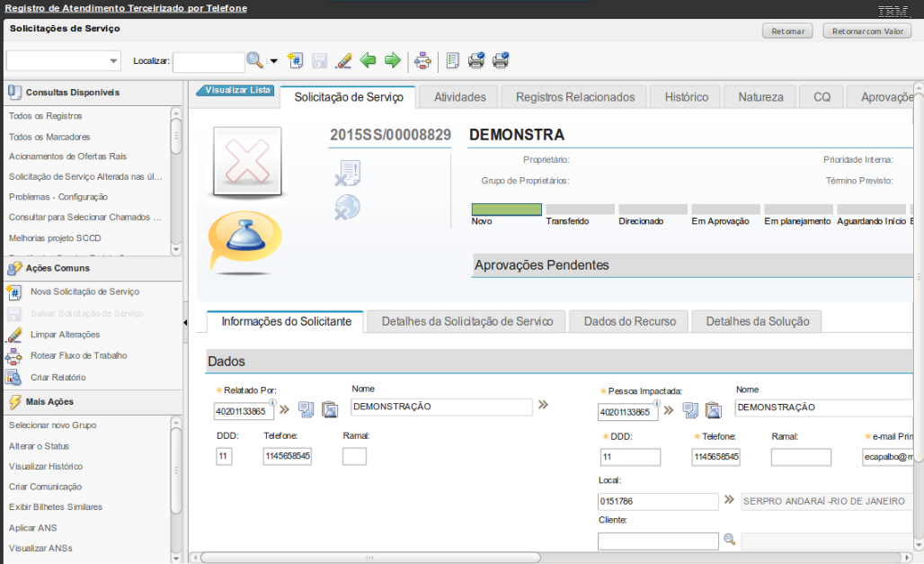This screenshot has width=924, height=564.
Task: Click the green Novo status progress segment
Action: [x=506, y=210]
